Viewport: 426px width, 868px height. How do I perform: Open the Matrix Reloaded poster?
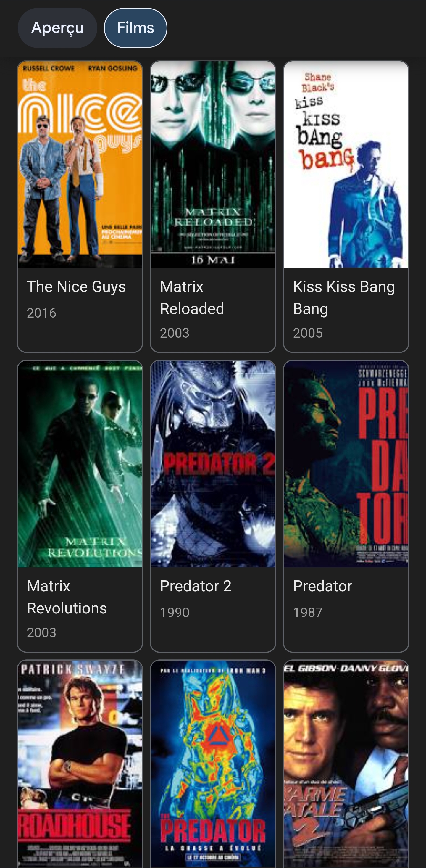point(213,165)
